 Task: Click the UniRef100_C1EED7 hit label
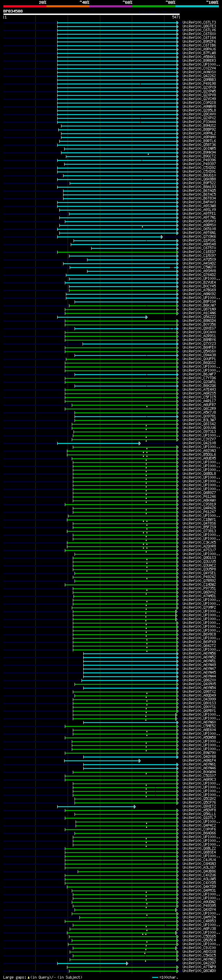point(199,252)
